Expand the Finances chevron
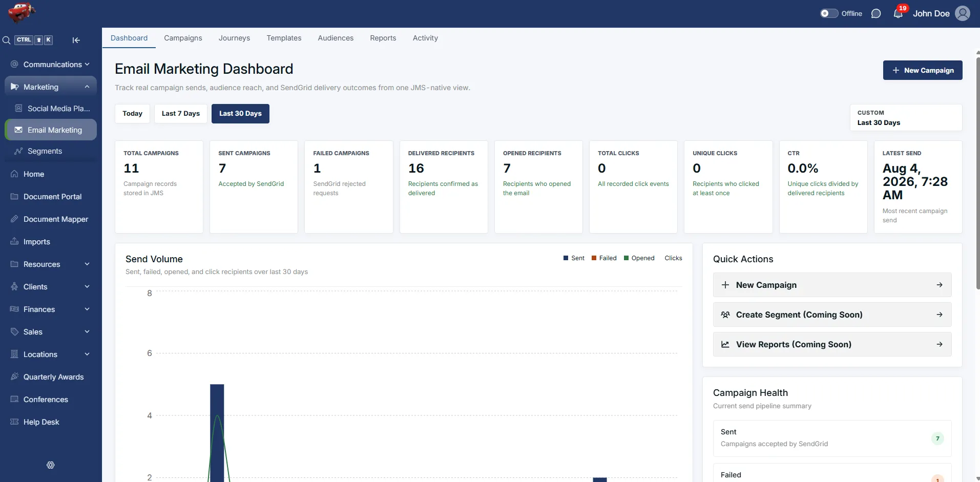Image resolution: width=980 pixels, height=482 pixels. coord(87,309)
